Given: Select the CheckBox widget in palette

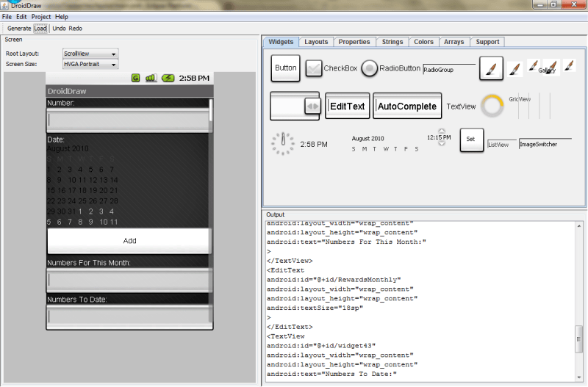Looking at the screenshot, I should (x=331, y=68).
